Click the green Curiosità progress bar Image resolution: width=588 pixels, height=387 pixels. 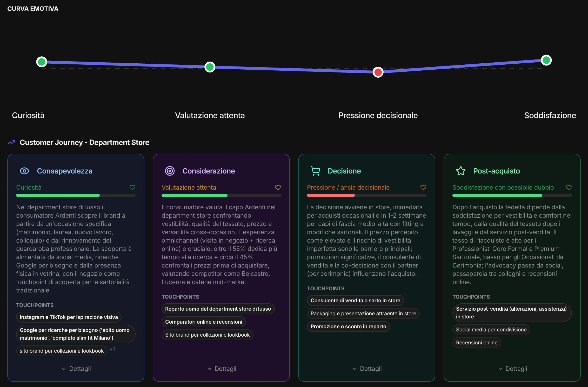coord(76,195)
